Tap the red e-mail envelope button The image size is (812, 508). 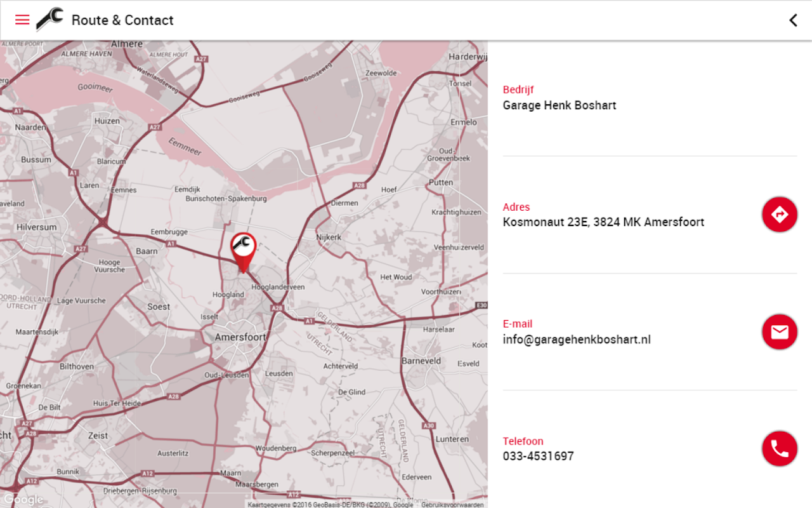[779, 331]
